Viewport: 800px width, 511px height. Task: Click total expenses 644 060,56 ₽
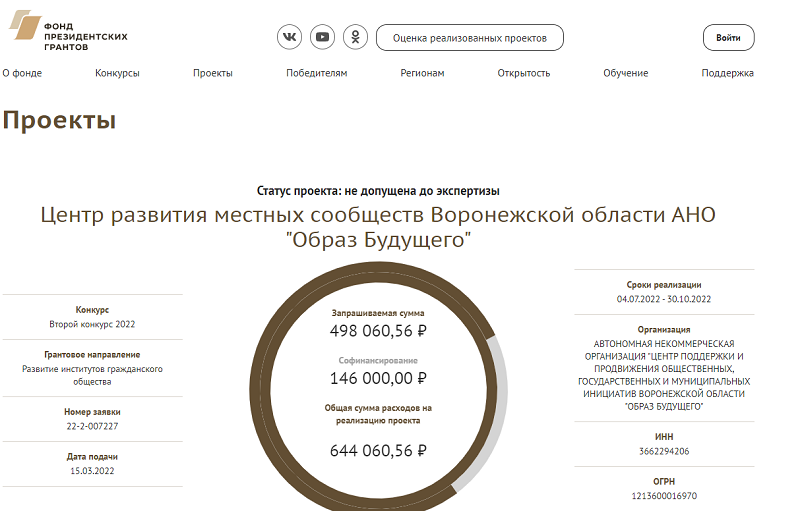(378, 451)
